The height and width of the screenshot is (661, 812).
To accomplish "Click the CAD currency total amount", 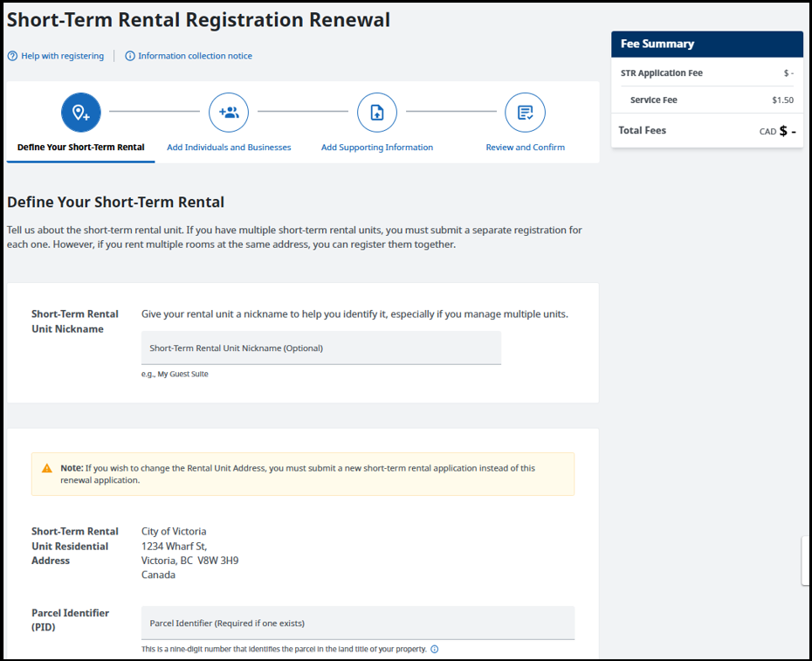I will [778, 131].
